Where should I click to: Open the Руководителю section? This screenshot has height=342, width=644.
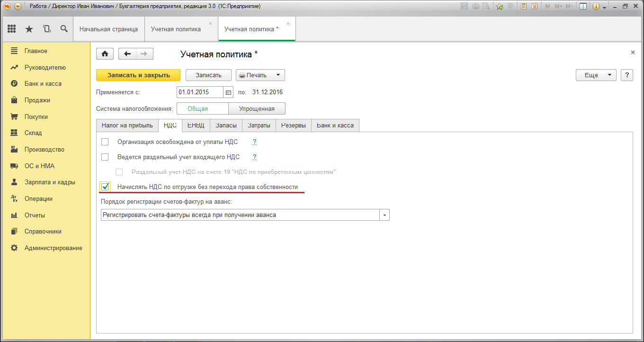coord(45,67)
